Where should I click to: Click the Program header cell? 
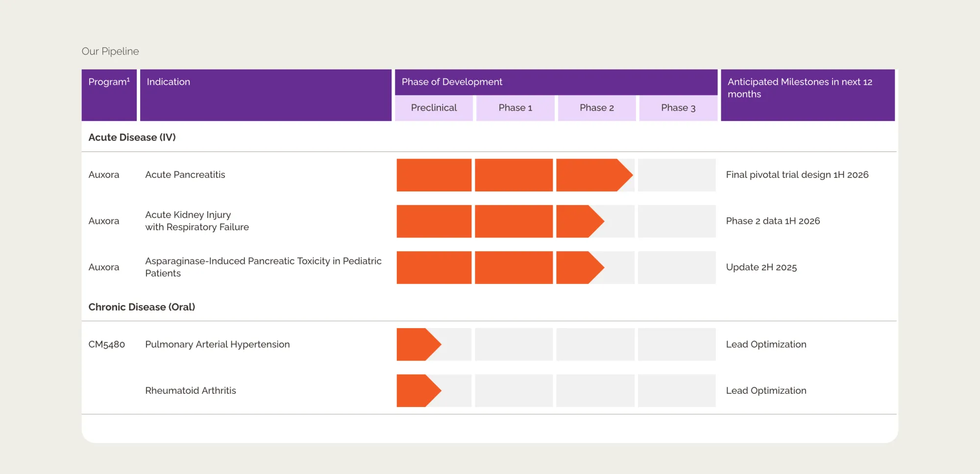(109, 82)
